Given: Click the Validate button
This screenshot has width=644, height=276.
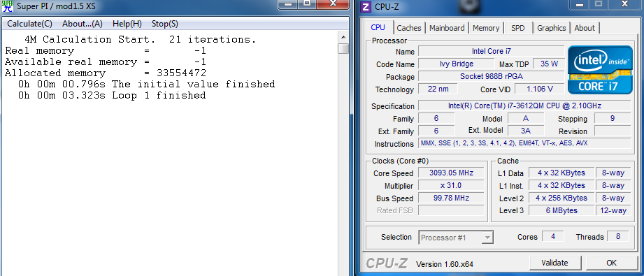Looking at the screenshot, I should point(554,263).
